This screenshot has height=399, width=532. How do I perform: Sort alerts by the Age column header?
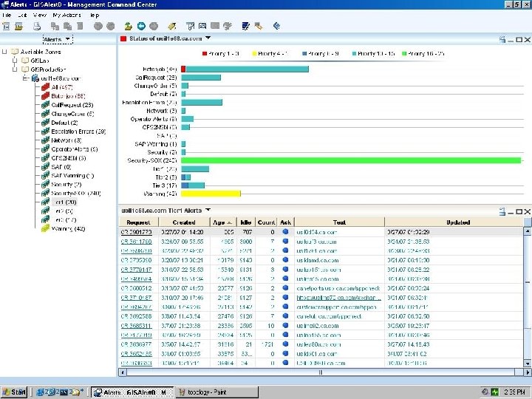point(223,222)
